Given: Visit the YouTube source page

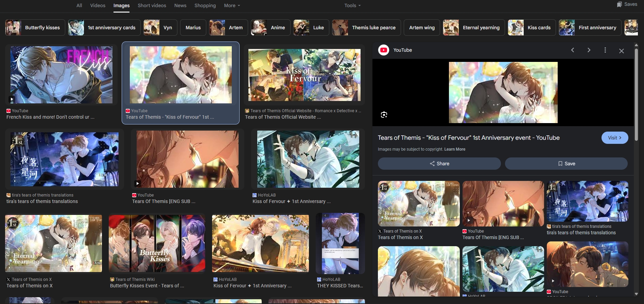Looking at the screenshot, I should [x=615, y=138].
